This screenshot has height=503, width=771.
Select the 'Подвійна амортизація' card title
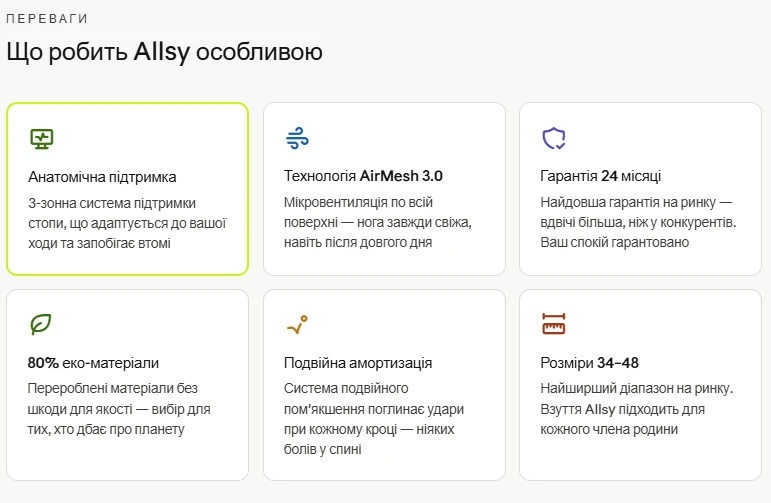coord(358,363)
